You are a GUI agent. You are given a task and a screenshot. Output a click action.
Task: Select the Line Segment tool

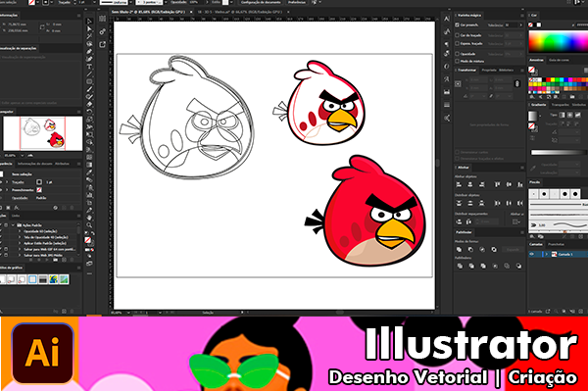tap(89, 73)
